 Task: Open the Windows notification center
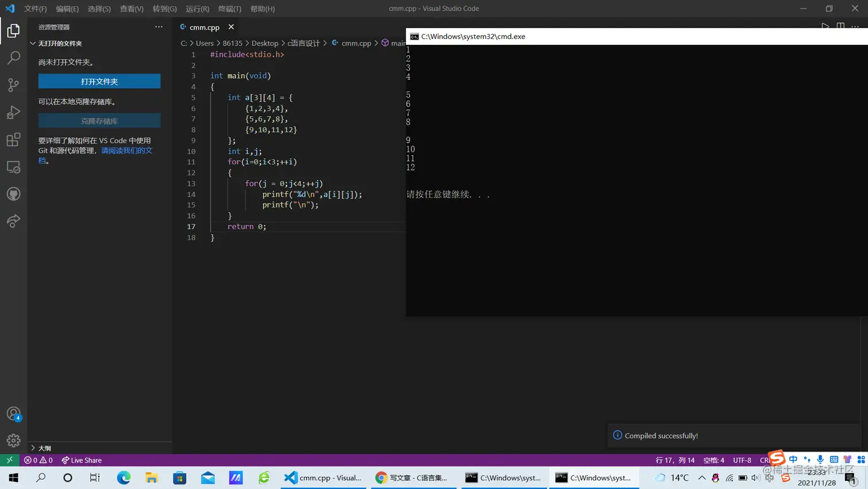click(x=850, y=478)
